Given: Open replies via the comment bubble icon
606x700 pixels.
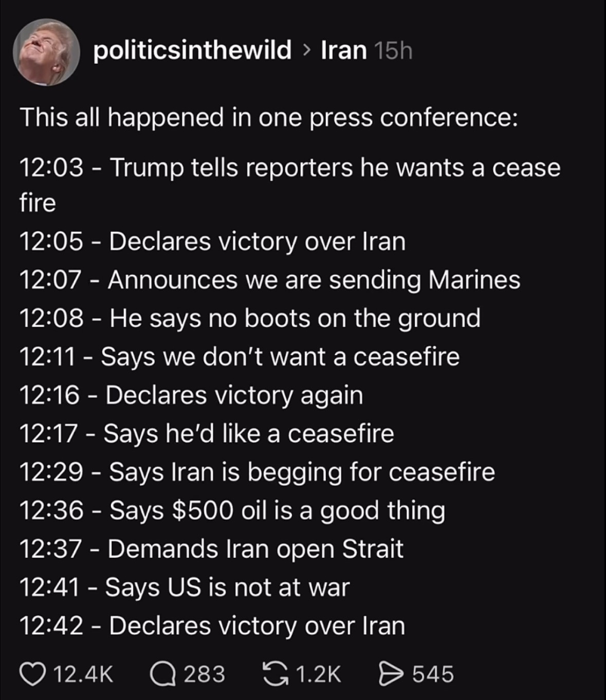Looking at the screenshot, I should 162,674.
